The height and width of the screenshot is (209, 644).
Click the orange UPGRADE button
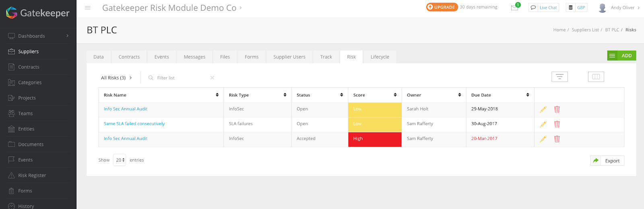(442, 7)
